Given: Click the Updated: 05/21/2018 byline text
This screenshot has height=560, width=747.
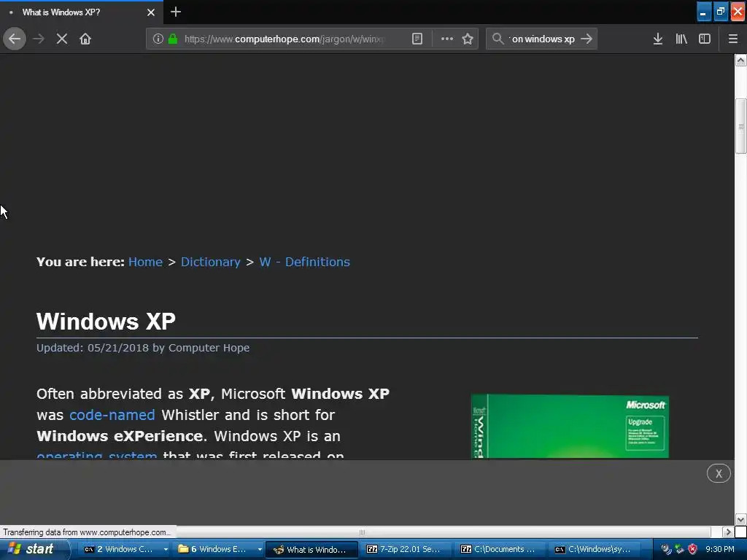Looking at the screenshot, I should pyautogui.click(x=143, y=348).
